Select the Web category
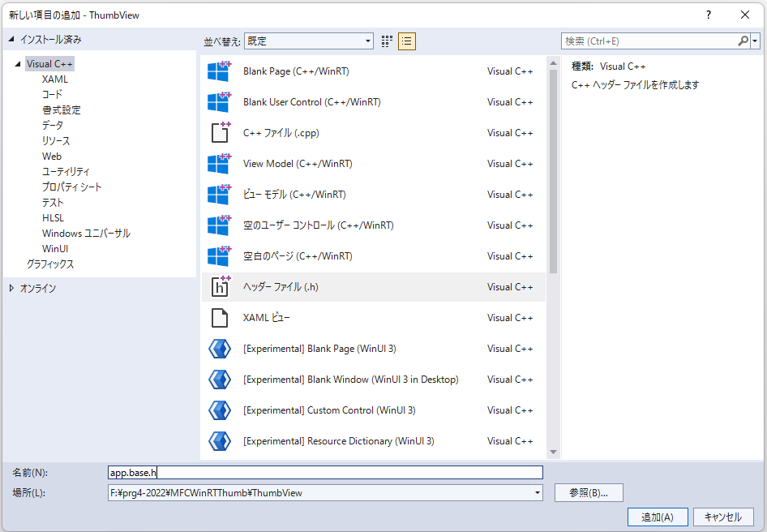Screen dimensions: 767x532 click(52, 157)
